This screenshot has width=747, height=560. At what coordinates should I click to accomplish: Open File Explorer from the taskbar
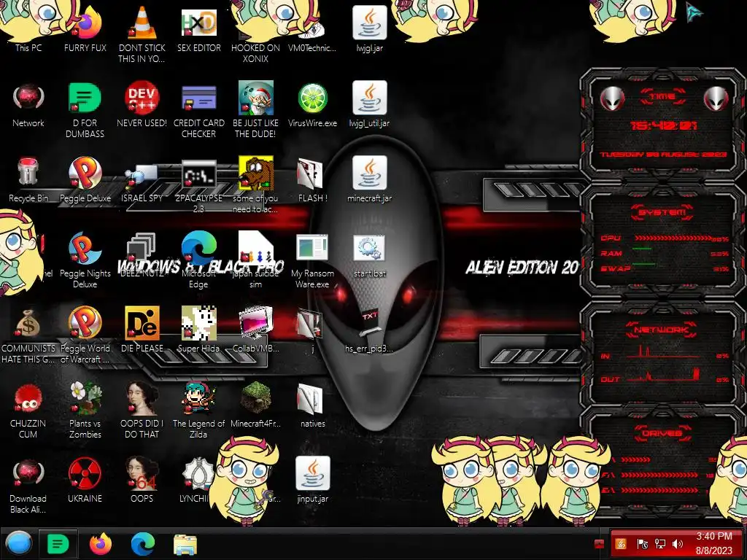tap(185, 545)
